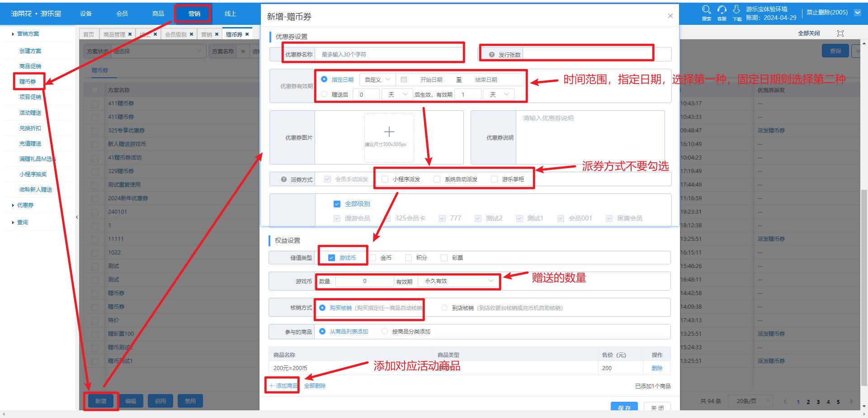The height and width of the screenshot is (418, 868).
Task: Click the 游戏币 数量 input field
Action: (364, 281)
